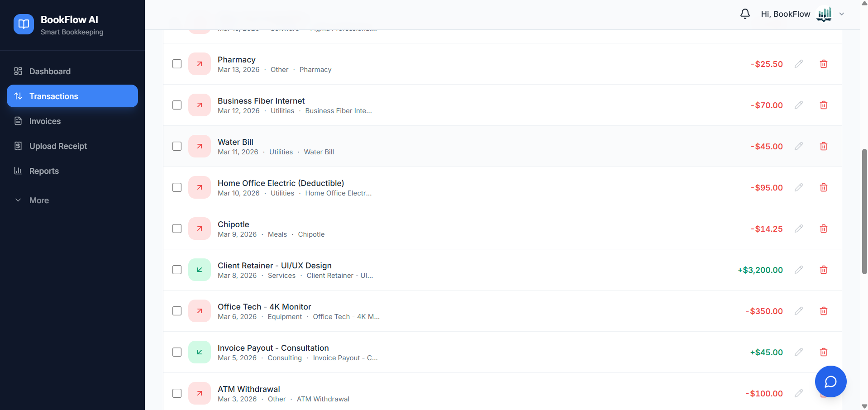The image size is (868, 410).
Task: Delete the Chipotle transaction
Action: (824, 229)
